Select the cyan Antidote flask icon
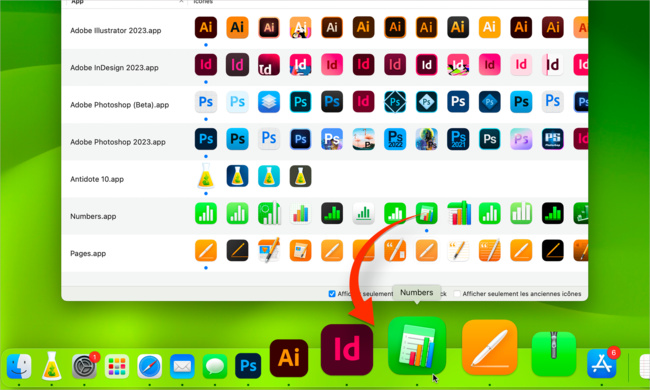This screenshot has height=390, width=650. click(x=269, y=176)
